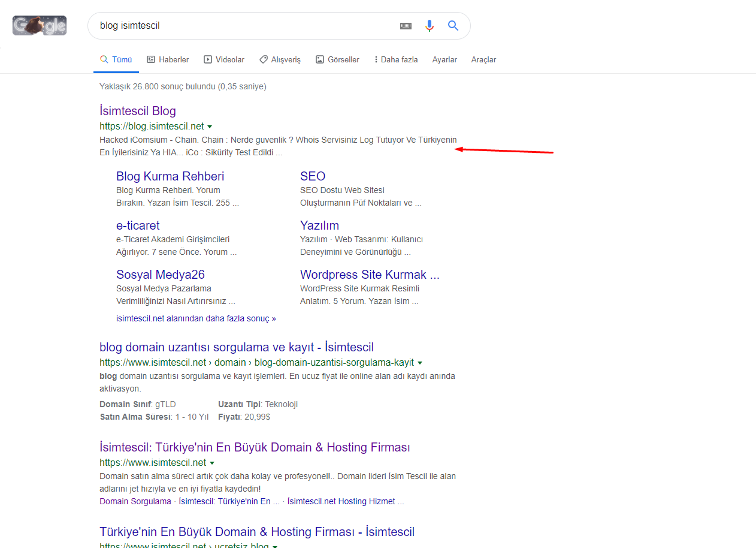Open 'İsimtescil: Türkiye'nin En ...' sub-link

[x=229, y=501]
